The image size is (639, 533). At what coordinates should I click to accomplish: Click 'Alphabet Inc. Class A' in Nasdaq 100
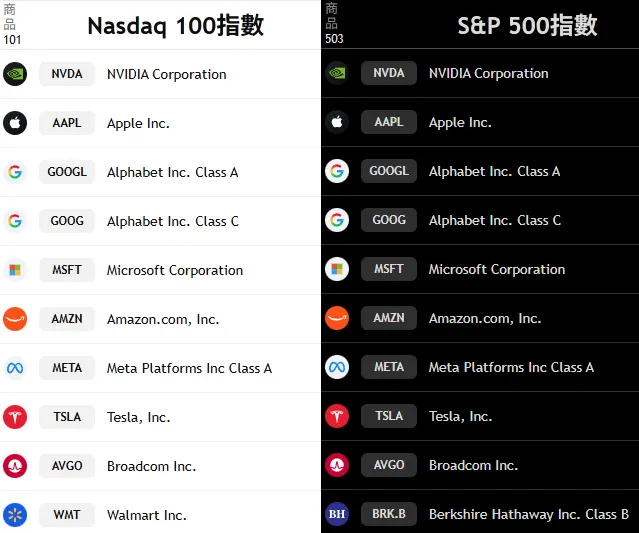click(x=172, y=172)
